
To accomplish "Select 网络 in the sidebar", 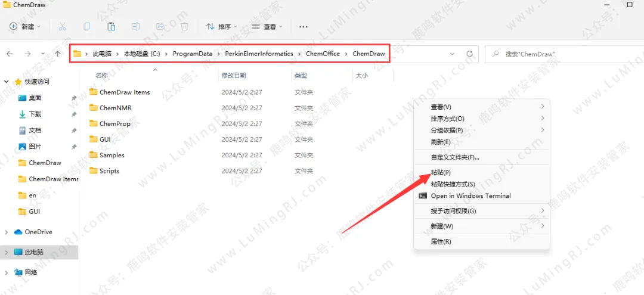I will point(26,272).
